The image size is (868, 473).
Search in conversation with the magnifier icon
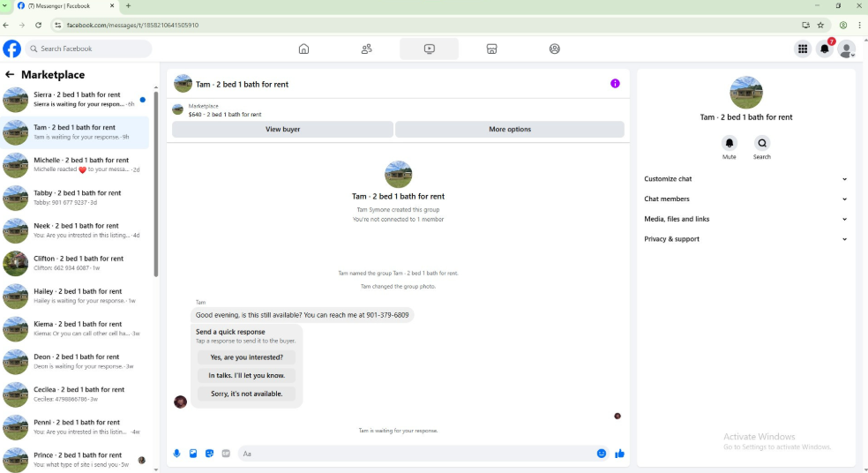coord(762,143)
